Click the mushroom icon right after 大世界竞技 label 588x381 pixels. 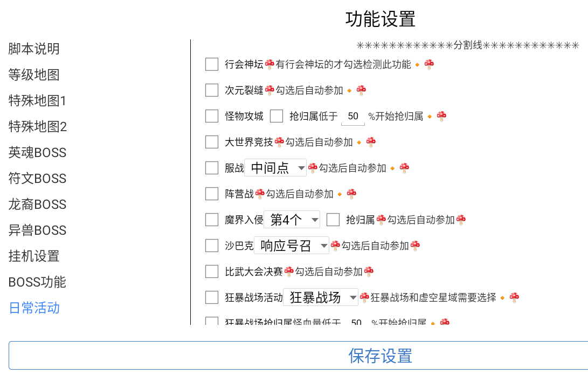(x=279, y=142)
